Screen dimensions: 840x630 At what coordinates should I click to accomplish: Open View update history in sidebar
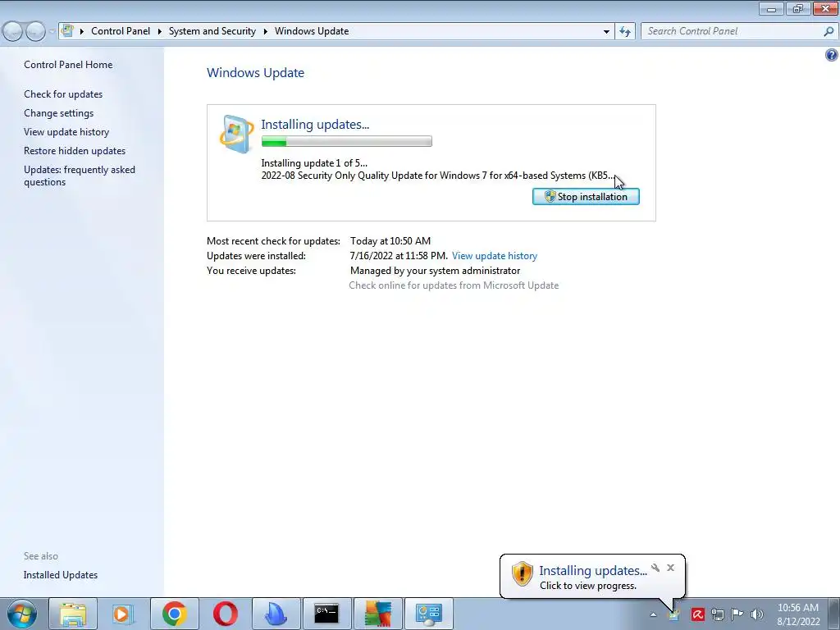pos(66,132)
